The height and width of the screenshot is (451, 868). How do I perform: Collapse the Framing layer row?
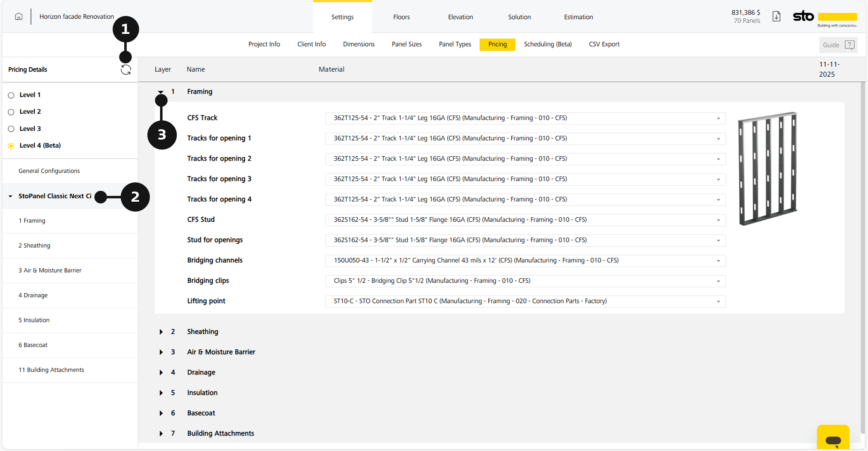pos(161,92)
